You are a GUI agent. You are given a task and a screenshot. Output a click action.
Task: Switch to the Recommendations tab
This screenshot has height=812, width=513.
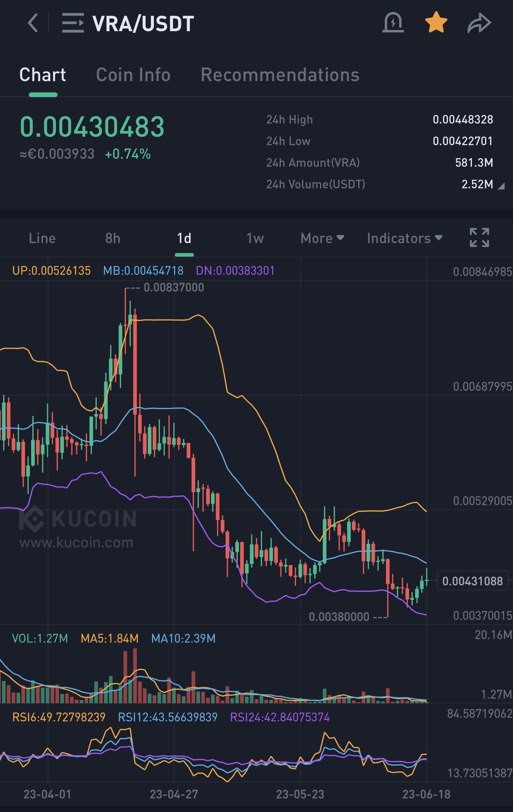(x=280, y=75)
